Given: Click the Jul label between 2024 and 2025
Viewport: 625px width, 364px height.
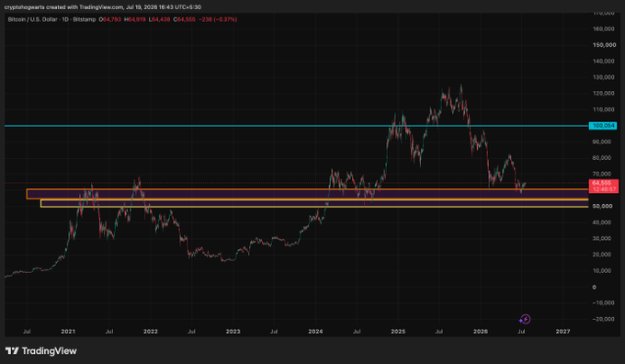Looking at the screenshot, I should point(357,331).
